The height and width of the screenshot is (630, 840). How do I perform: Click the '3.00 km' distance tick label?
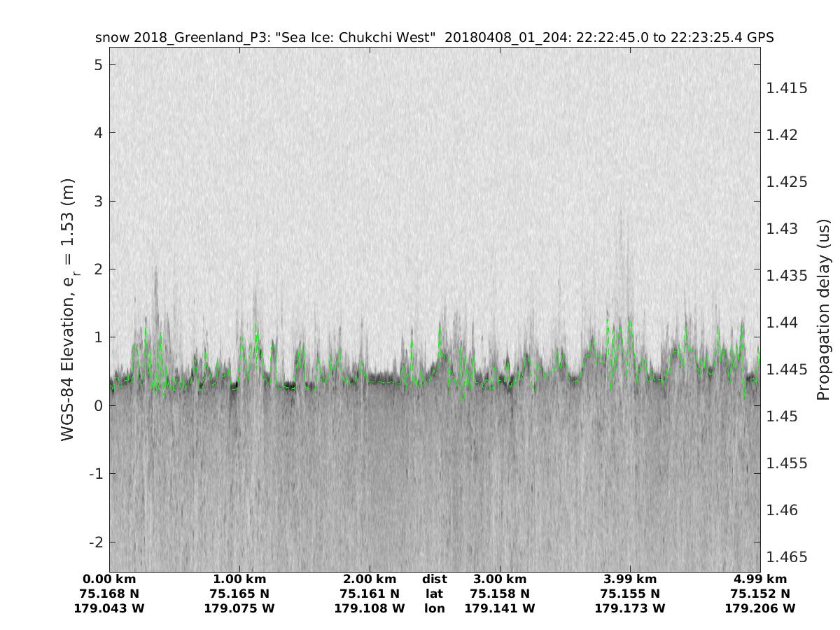tap(500, 579)
